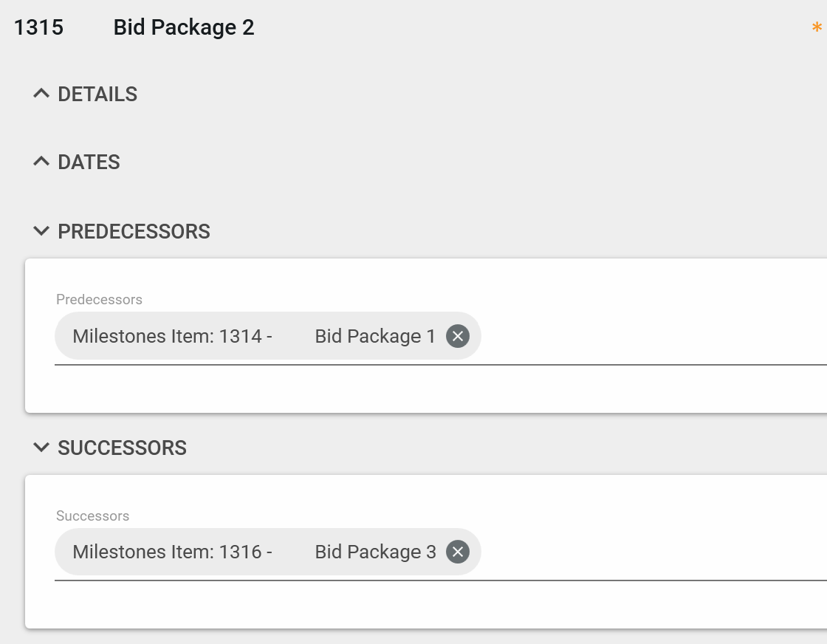Click the DETAILS section heading
The height and width of the screenshot is (644, 827).
coord(97,95)
